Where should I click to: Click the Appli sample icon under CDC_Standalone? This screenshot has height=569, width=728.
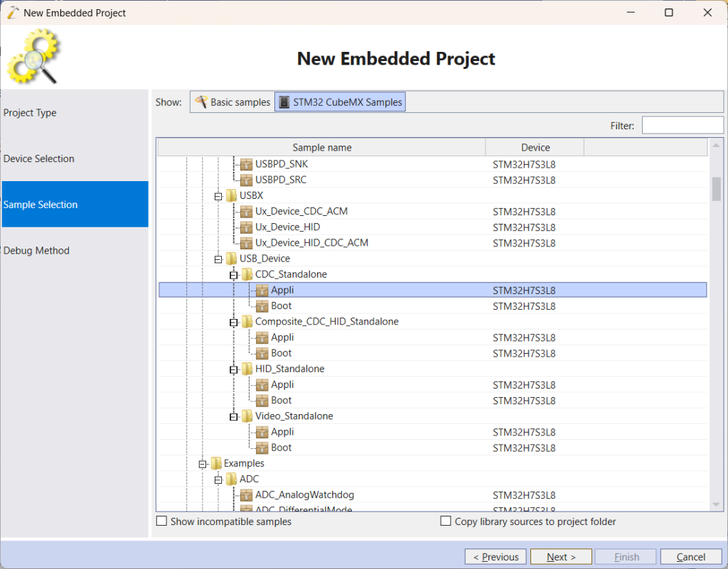click(x=263, y=290)
